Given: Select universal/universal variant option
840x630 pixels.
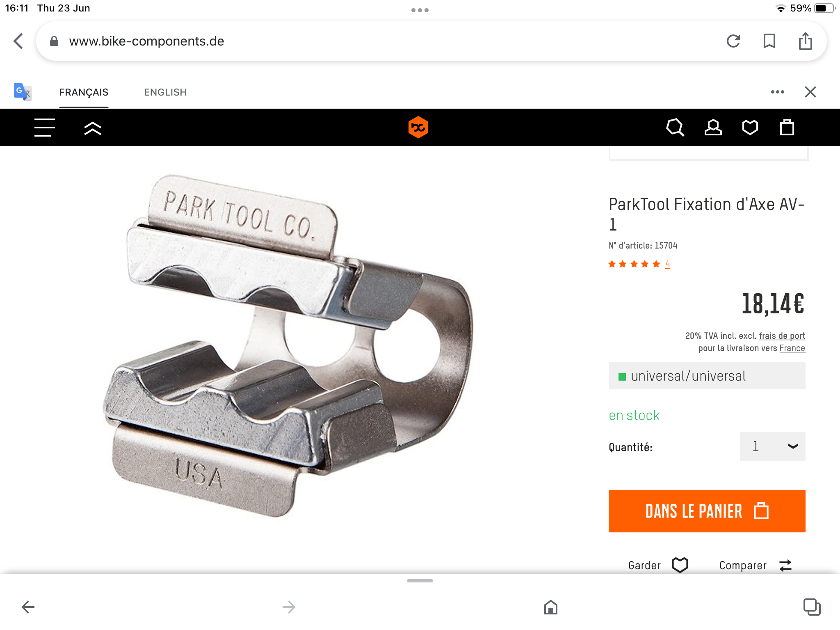Looking at the screenshot, I should (707, 376).
